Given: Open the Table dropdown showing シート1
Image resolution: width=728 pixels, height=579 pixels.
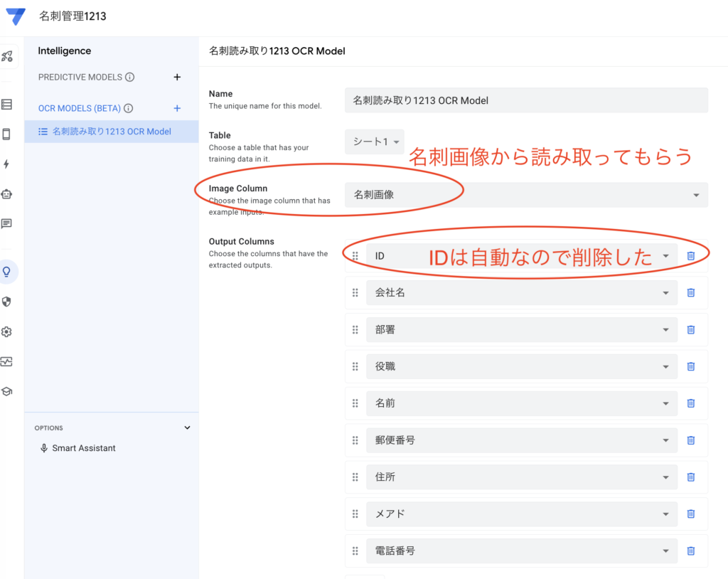Looking at the screenshot, I should tap(375, 142).
